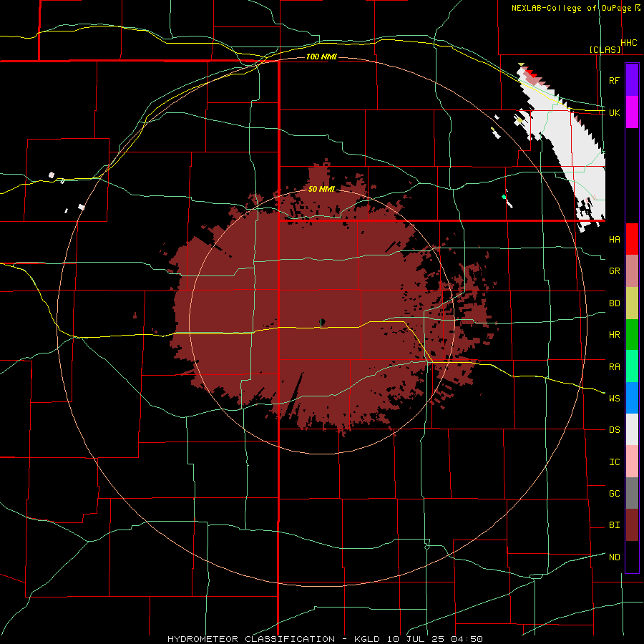Click the "UK" legend label
Screen dimensions: 644x644
pyautogui.click(x=614, y=112)
